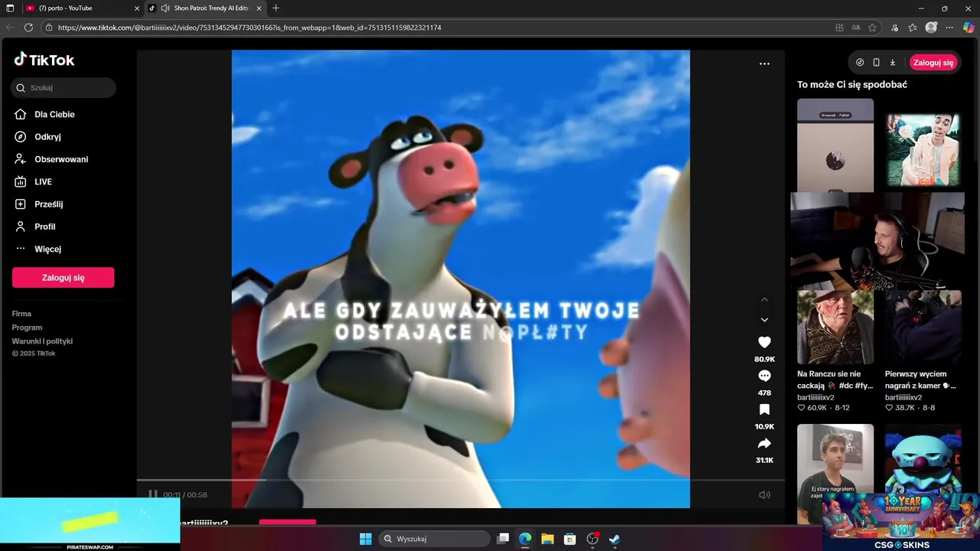Open the Favorites list icon
This screenshot has width=980, height=551.
pos(913,28)
